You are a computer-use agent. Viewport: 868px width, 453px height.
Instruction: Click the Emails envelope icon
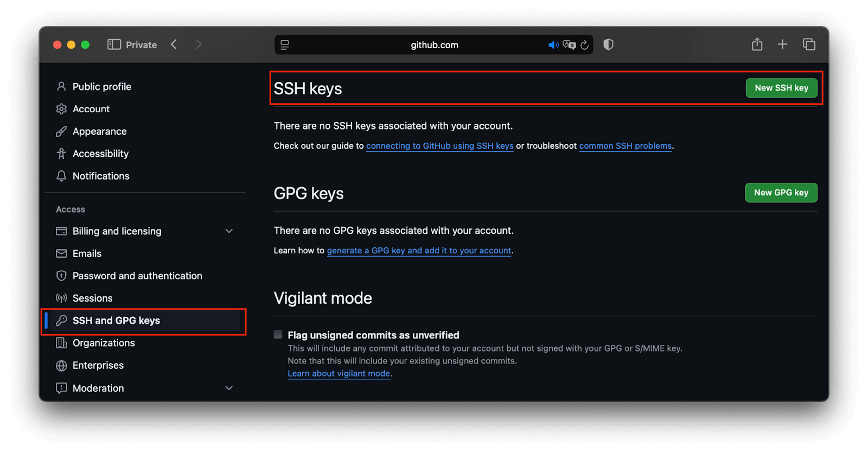(61, 253)
